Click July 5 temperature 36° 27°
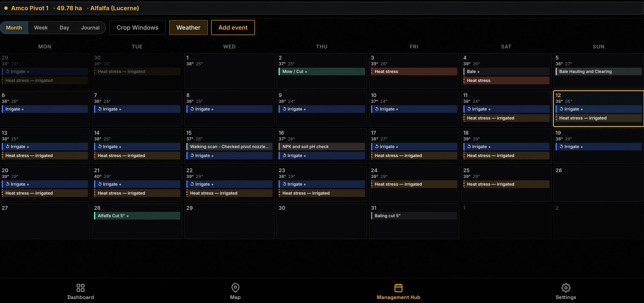This screenshot has width=644, height=303. (564, 64)
